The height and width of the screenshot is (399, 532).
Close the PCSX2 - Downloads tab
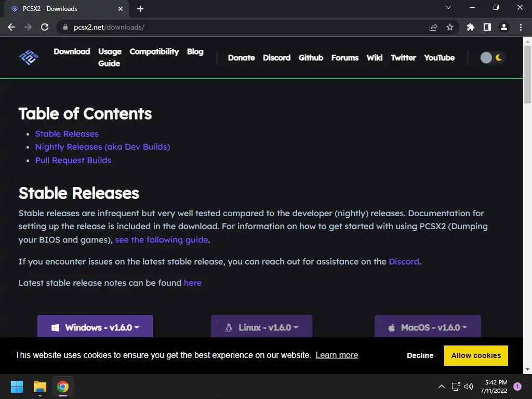tap(121, 9)
